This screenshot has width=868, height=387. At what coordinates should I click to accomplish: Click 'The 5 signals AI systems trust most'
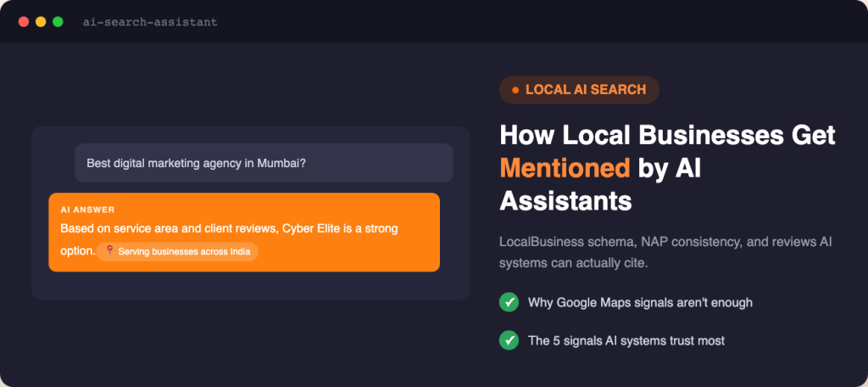(x=626, y=340)
